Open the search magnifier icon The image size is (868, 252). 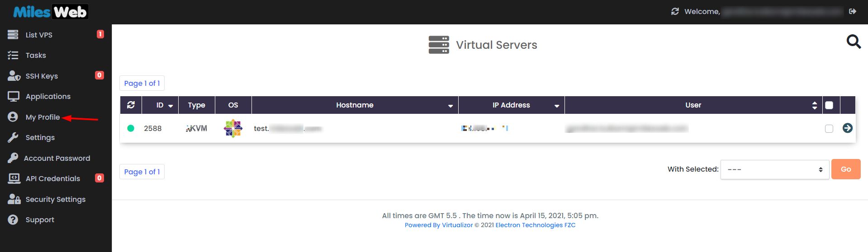tap(854, 42)
